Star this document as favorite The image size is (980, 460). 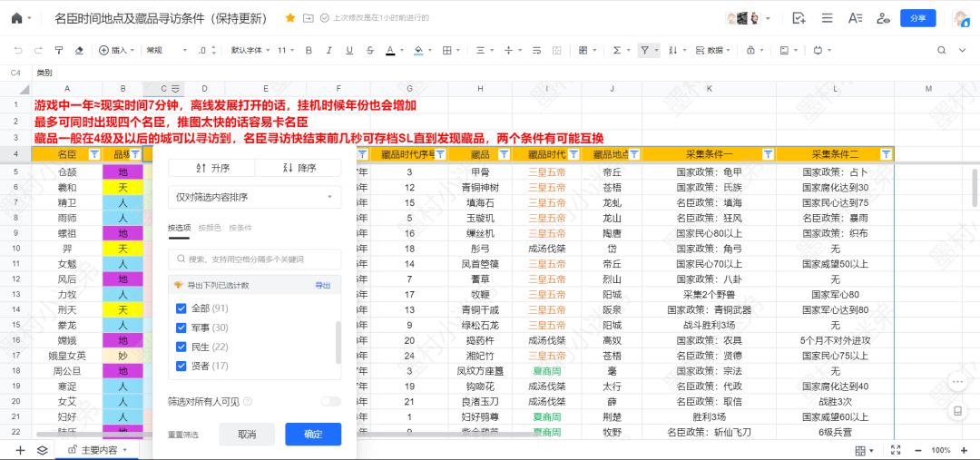290,18
